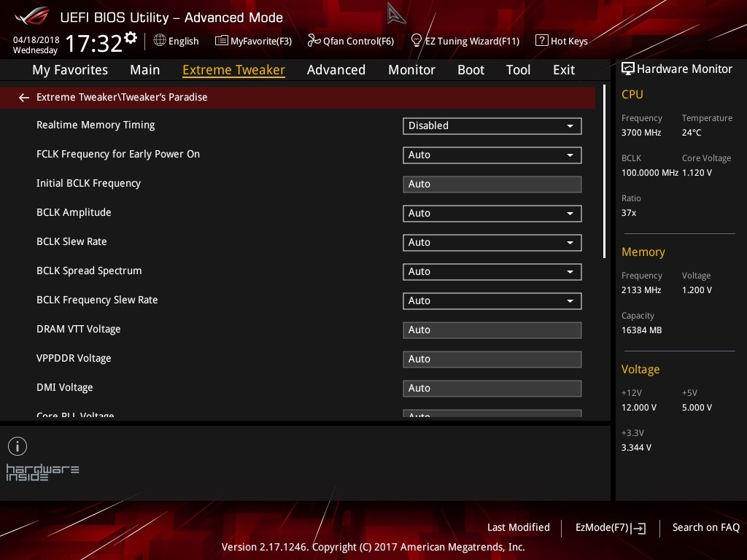This screenshot has width=747, height=560.
Task: Switch to EzMode(F7)
Action: [611, 528]
